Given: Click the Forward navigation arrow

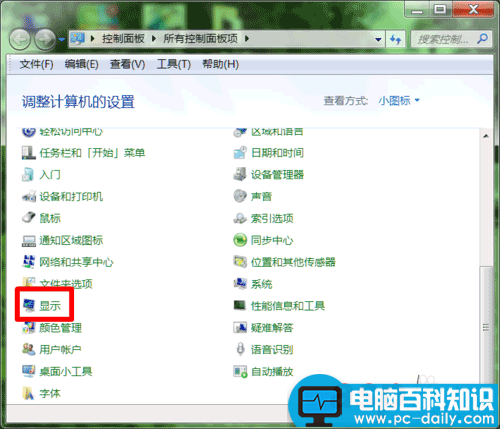Looking at the screenshot, I should [46, 39].
